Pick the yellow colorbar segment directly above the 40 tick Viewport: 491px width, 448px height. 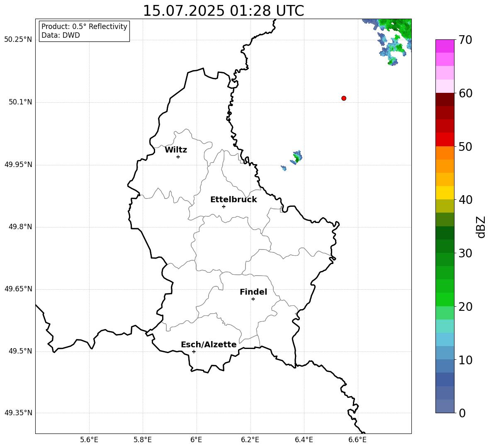[x=445, y=193]
